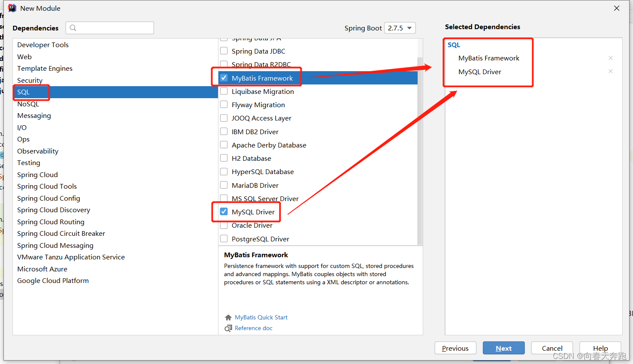
Task: Close the New Module dialog
Action: point(617,8)
